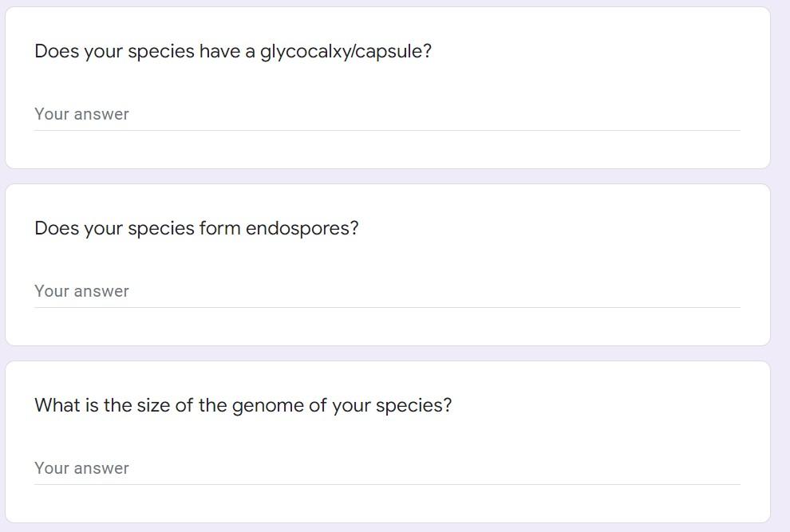Viewport: 790px width, 532px height.
Task: Click the word "glycocalxy/capsule?" in first question
Action: pos(346,52)
